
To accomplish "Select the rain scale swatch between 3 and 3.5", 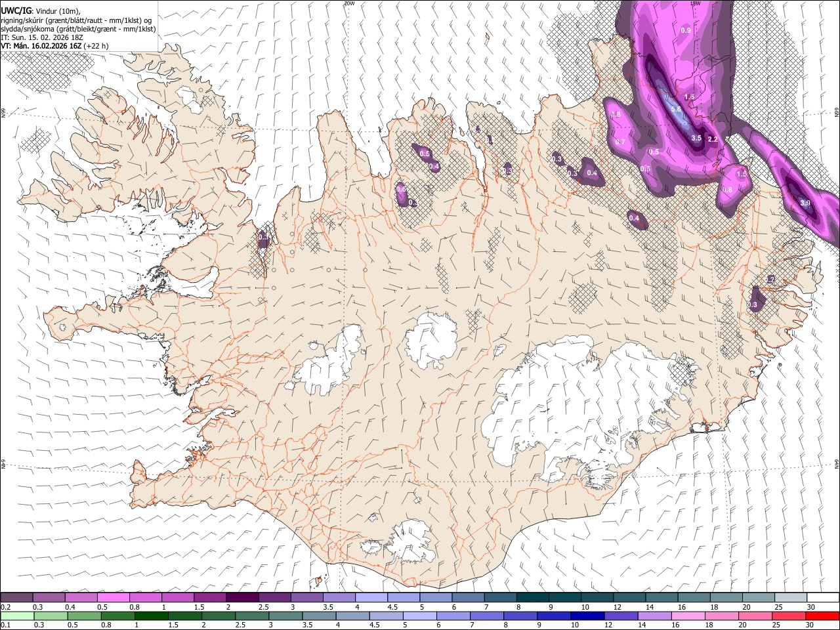I will [x=286, y=616].
